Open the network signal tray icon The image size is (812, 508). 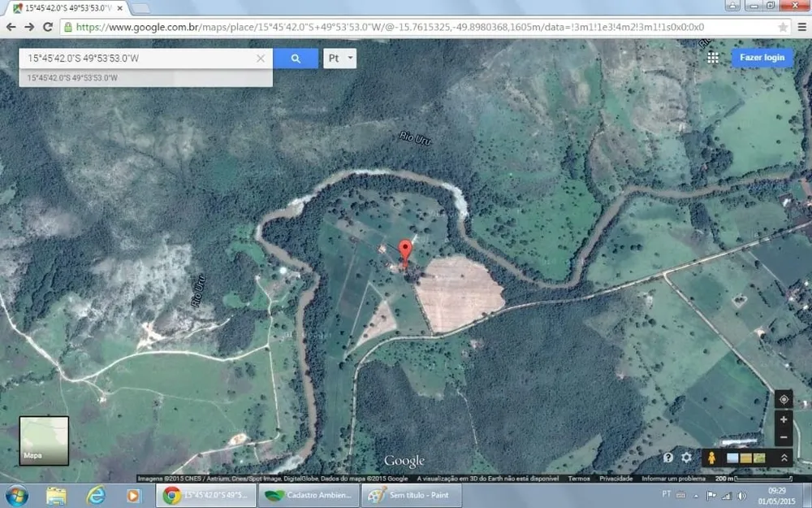click(x=727, y=496)
